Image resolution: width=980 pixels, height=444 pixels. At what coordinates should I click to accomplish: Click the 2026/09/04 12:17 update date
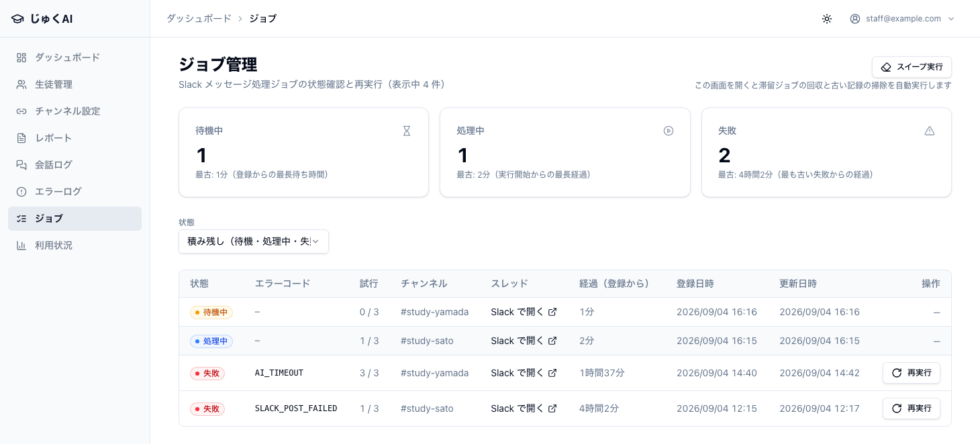(820, 408)
